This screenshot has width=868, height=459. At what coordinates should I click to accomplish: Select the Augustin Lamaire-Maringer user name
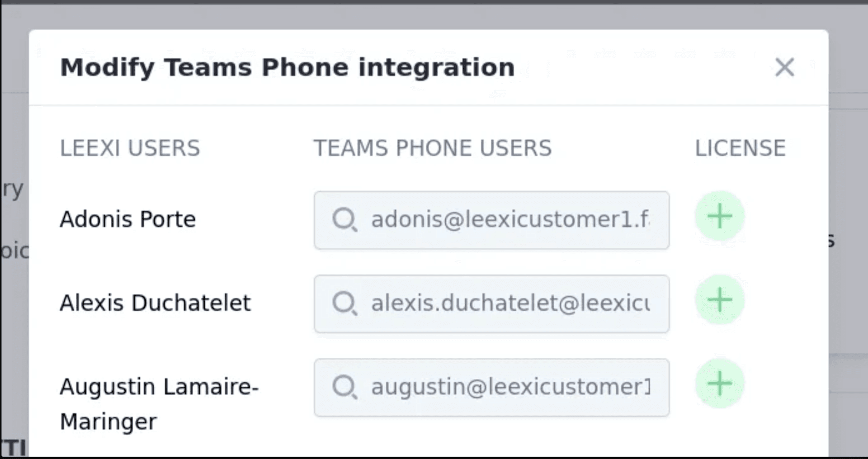tap(159, 404)
